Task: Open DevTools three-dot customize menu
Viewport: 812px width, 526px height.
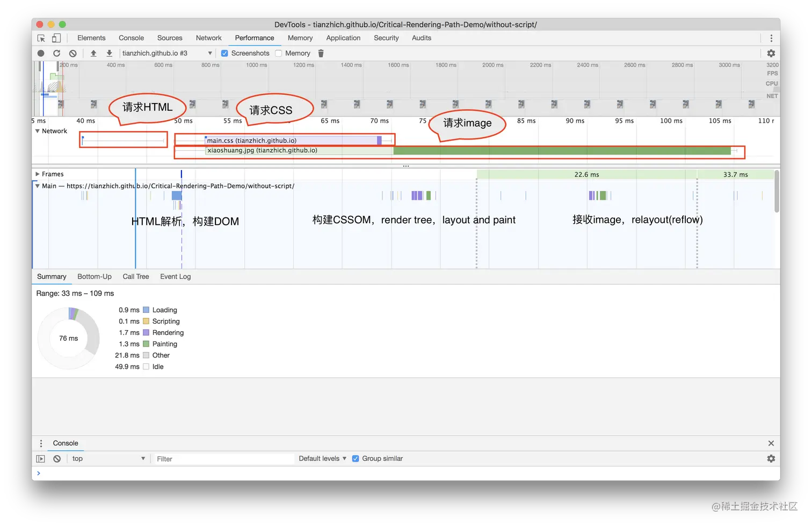Action: 771,38
